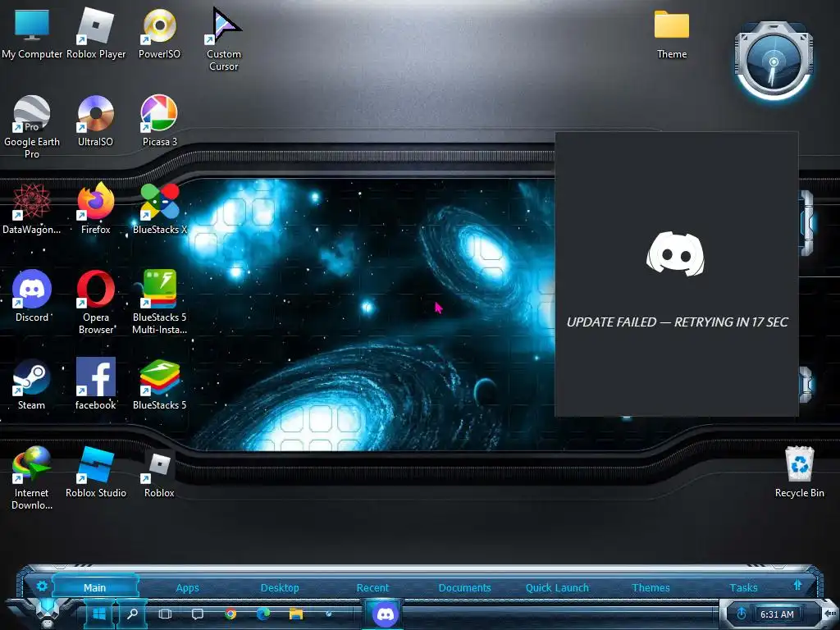Launch BlueStacks 5 shortcut
The width and height of the screenshot is (840, 630).
coord(159,384)
